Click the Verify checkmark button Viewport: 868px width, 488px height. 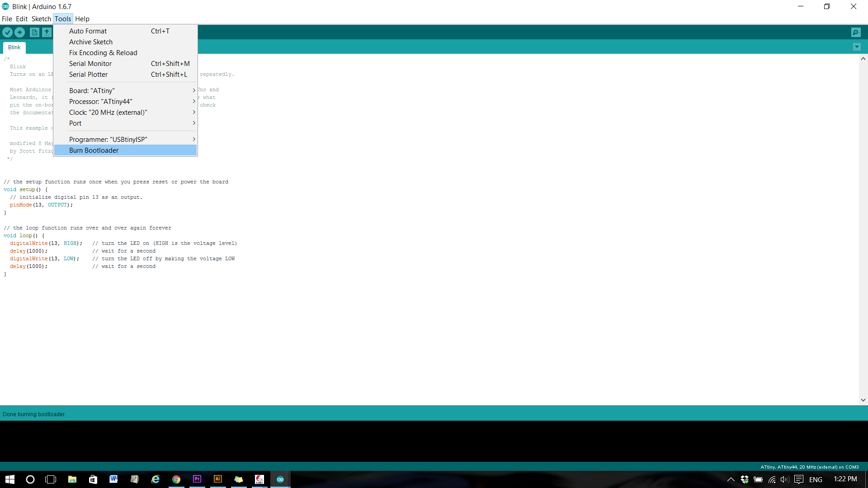pos(7,32)
